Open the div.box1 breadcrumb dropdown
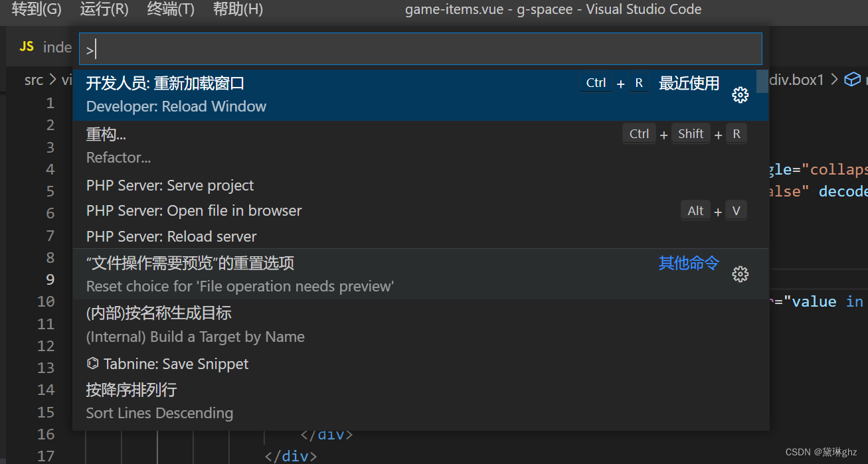868x464 pixels. click(797, 79)
